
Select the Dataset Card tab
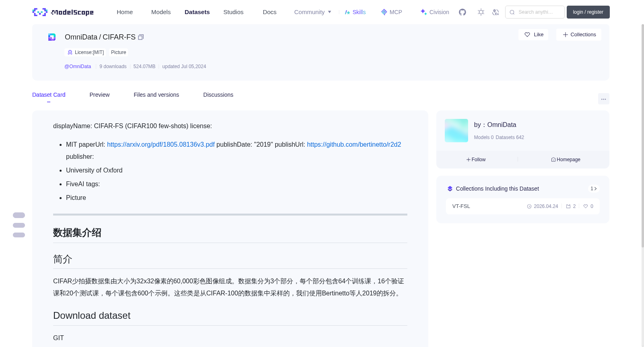[x=49, y=95]
